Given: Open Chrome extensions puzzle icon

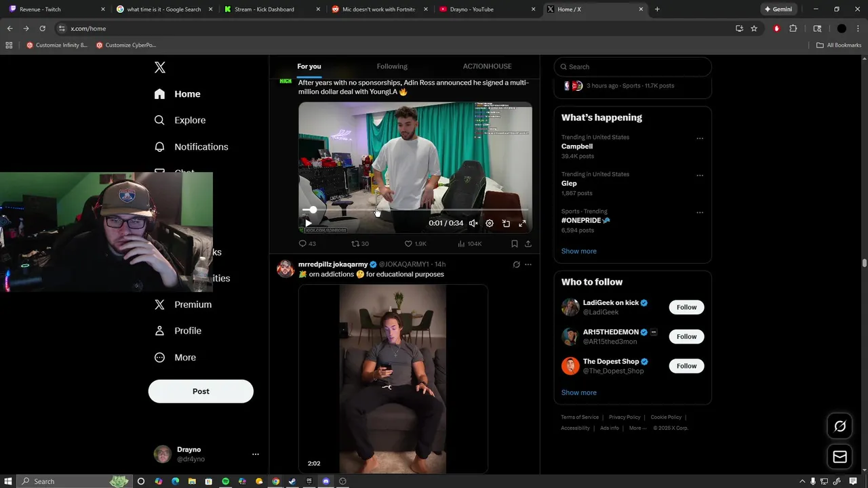Looking at the screenshot, I should pyautogui.click(x=793, y=28).
